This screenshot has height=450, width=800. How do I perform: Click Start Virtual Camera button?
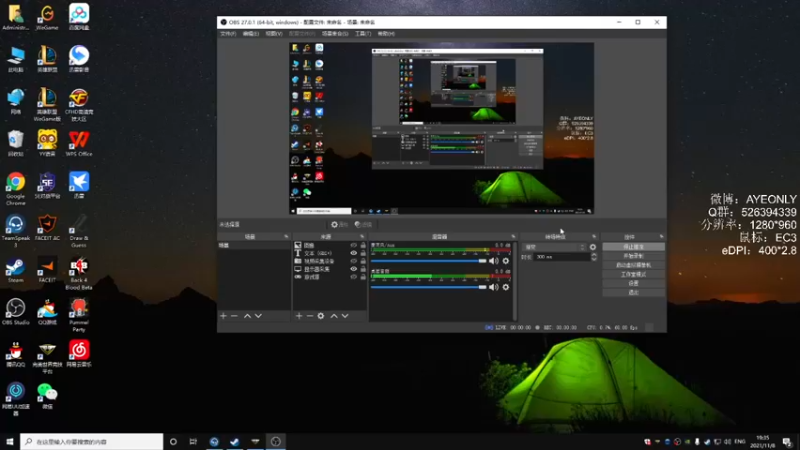point(634,265)
